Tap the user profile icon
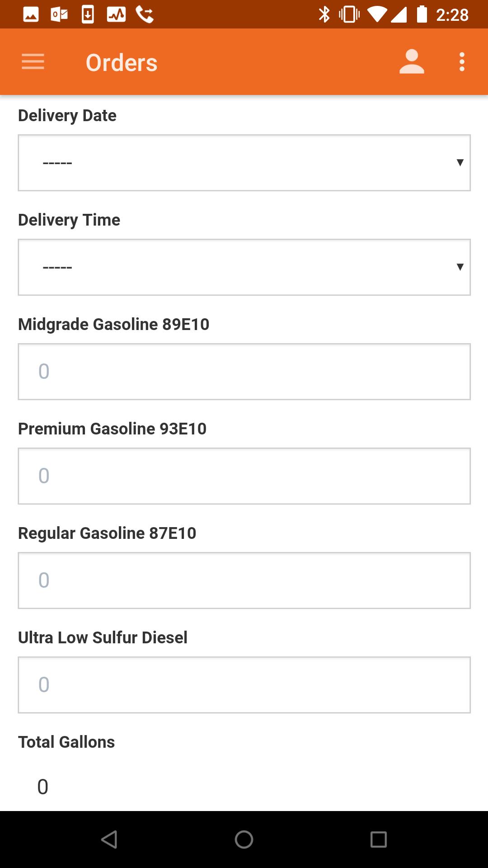This screenshot has height=868, width=488. tap(412, 61)
